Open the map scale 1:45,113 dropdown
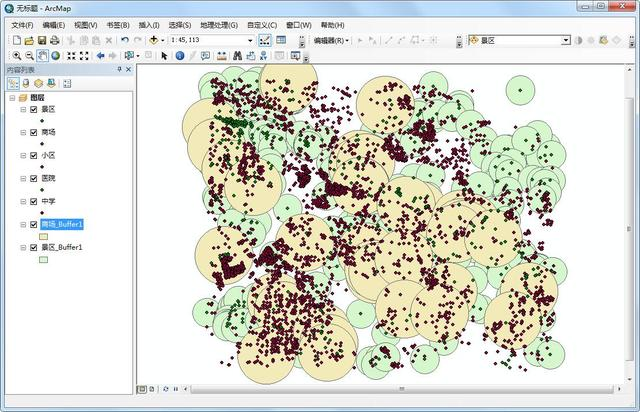Screen dimensions: 640x412 coord(250,40)
